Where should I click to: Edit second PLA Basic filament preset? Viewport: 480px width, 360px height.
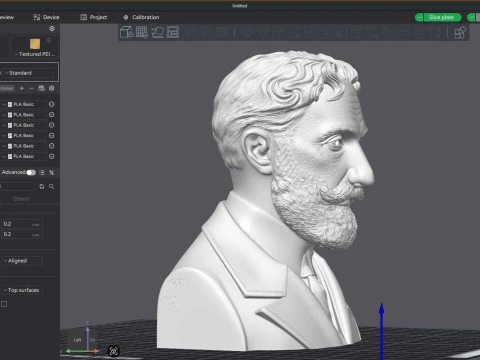(51, 114)
